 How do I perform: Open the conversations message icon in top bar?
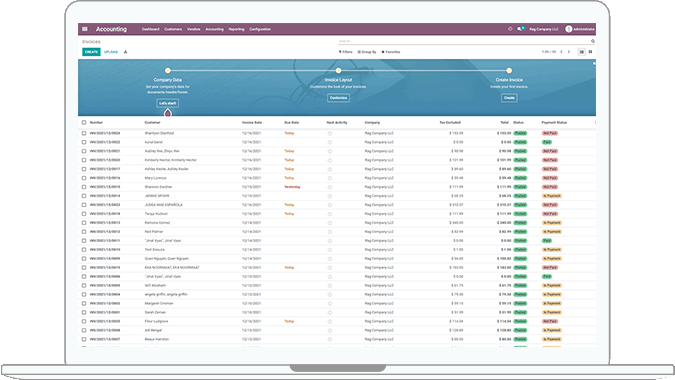click(520, 29)
